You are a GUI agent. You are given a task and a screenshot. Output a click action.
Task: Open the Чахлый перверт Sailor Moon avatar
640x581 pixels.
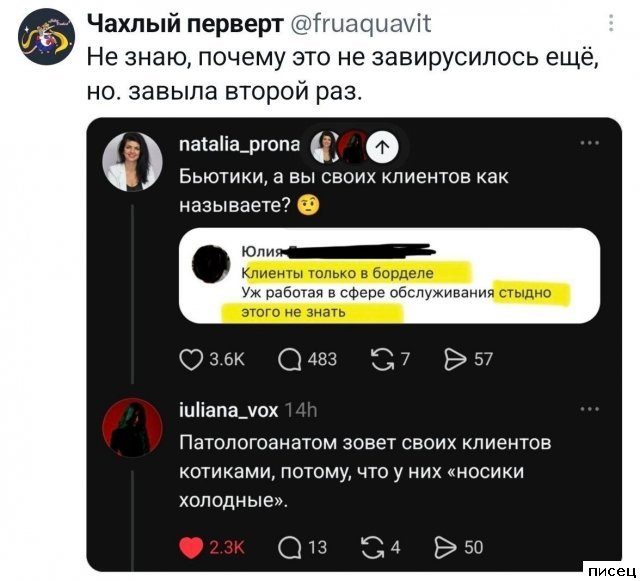[x=46, y=37]
